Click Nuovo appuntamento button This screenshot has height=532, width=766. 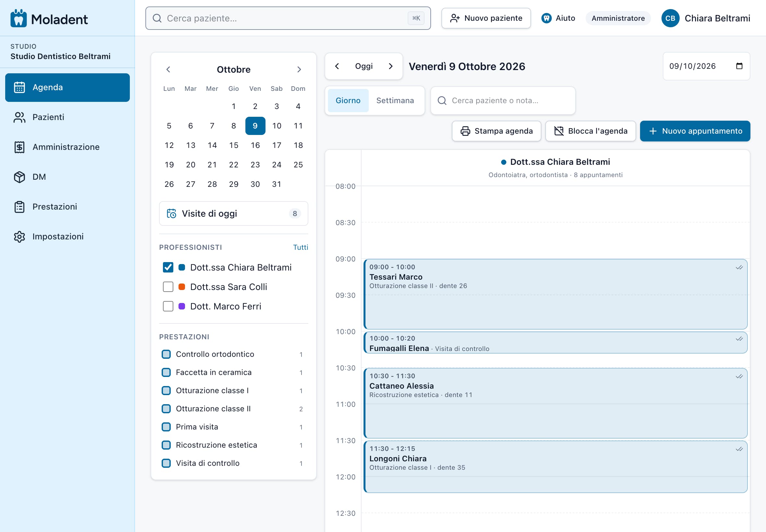pos(695,131)
